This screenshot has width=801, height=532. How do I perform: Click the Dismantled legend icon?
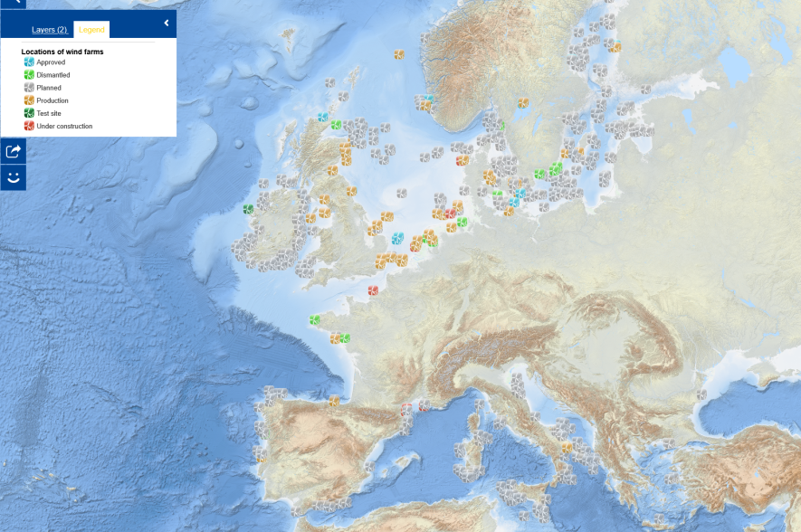(x=29, y=75)
